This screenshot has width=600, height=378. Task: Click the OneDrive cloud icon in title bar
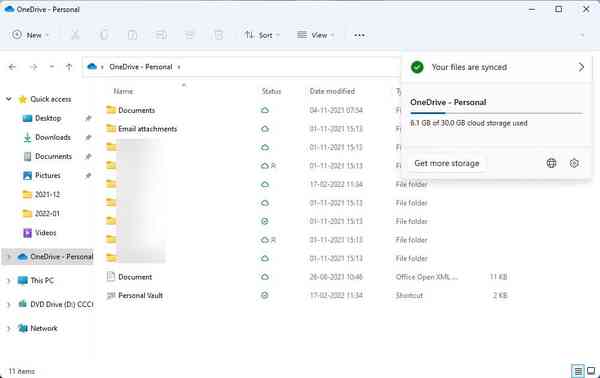coord(9,9)
